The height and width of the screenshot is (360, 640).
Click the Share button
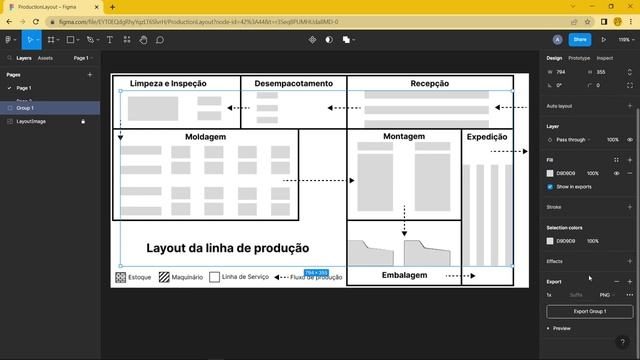pyautogui.click(x=580, y=40)
